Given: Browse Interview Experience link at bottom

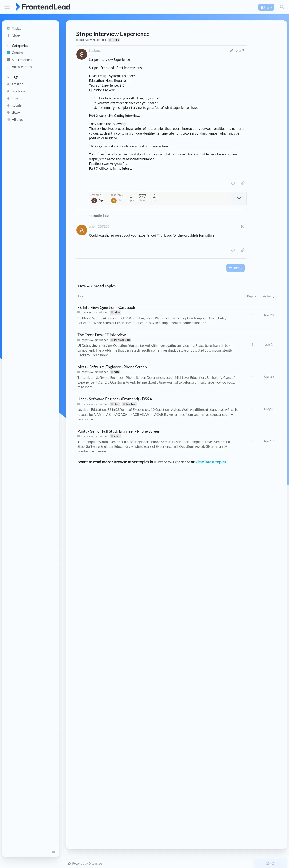Looking at the screenshot, I should click(172, 462).
